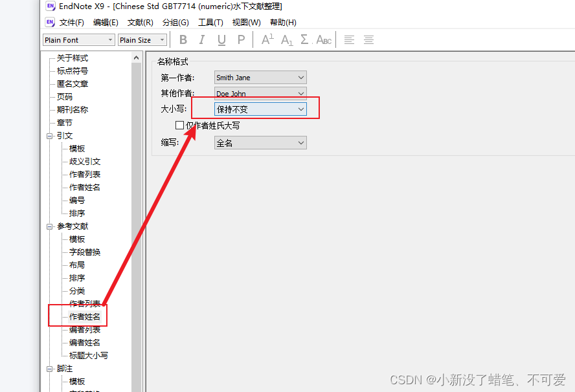
Task: Open the 文献(R) menu
Action: coord(140,23)
